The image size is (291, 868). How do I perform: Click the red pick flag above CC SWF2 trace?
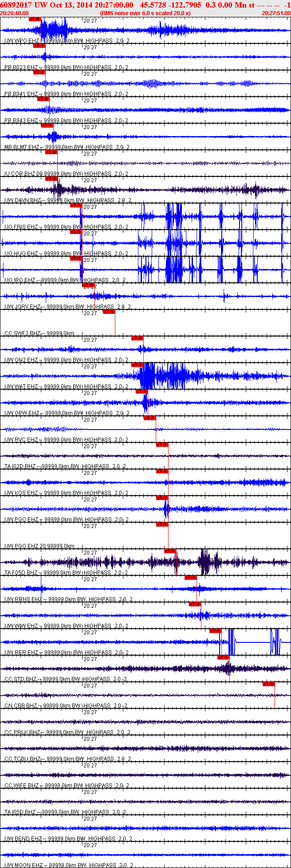pyautogui.click(x=109, y=312)
